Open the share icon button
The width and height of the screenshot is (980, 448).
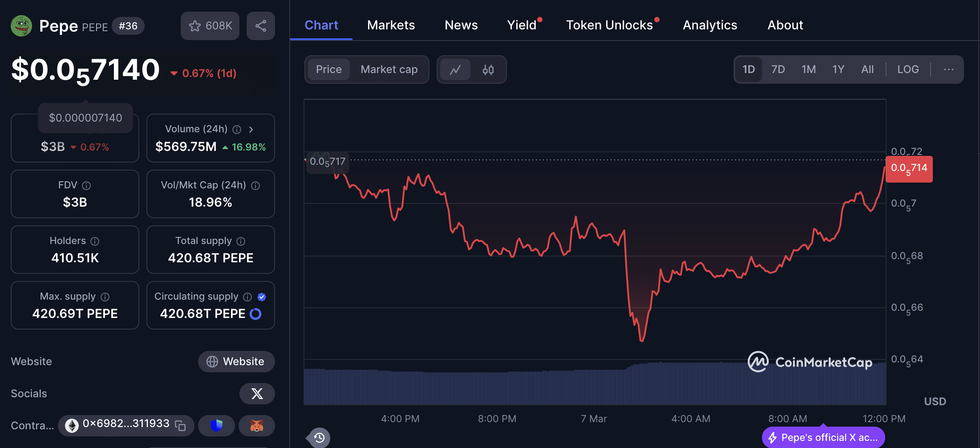pos(261,26)
